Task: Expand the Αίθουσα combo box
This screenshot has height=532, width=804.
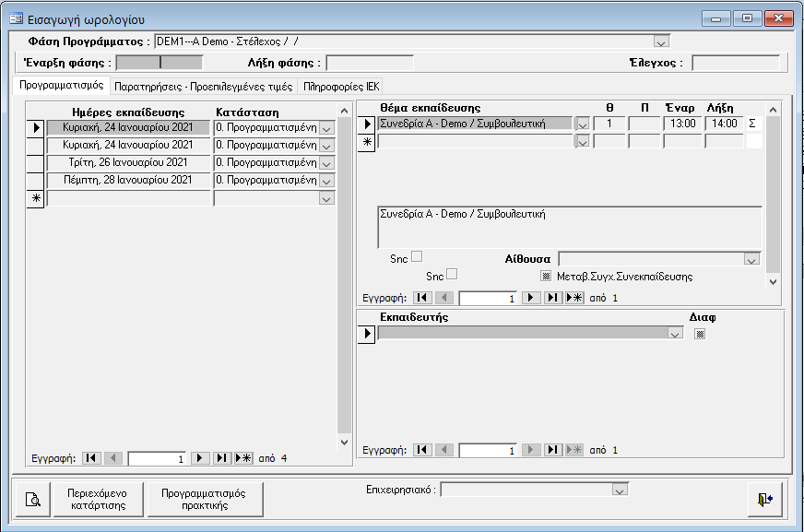Action: 751,260
